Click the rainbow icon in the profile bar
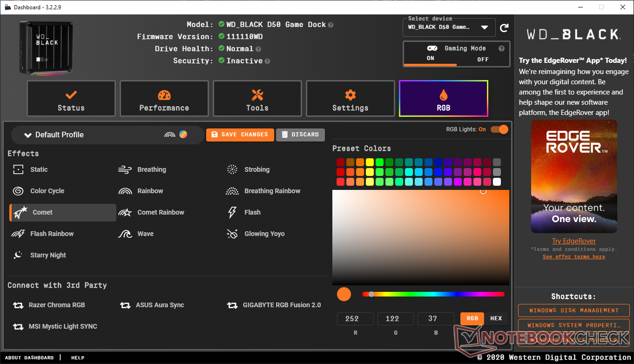 [x=170, y=135]
